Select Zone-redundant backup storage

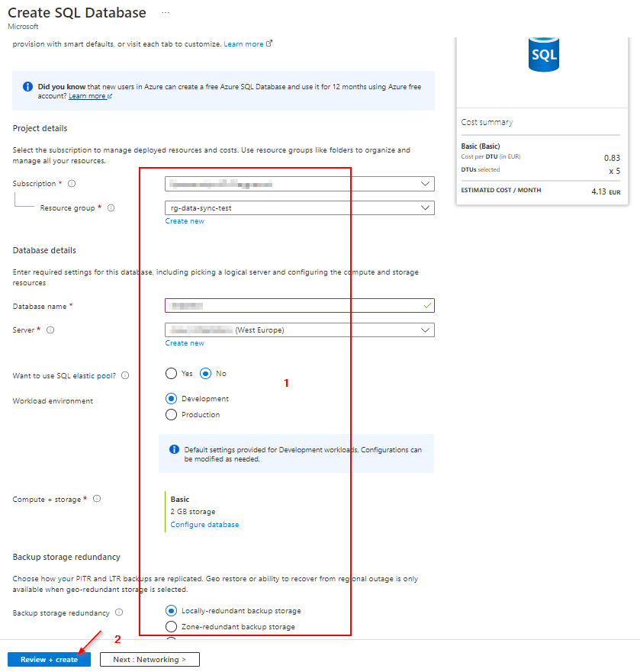tap(171, 626)
